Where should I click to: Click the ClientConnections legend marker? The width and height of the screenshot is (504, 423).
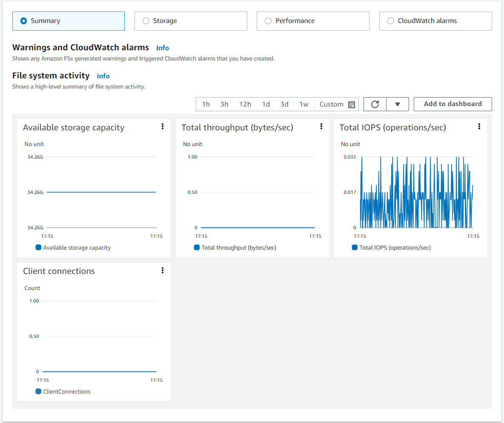coord(39,391)
